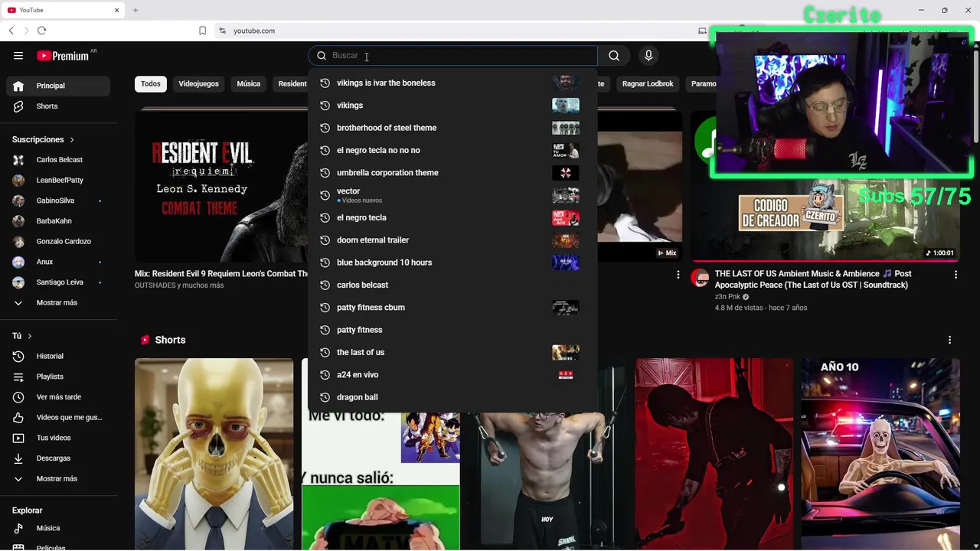Select suggestion brotherhood of steel theme
The height and width of the screenshot is (551, 980).
[452, 128]
